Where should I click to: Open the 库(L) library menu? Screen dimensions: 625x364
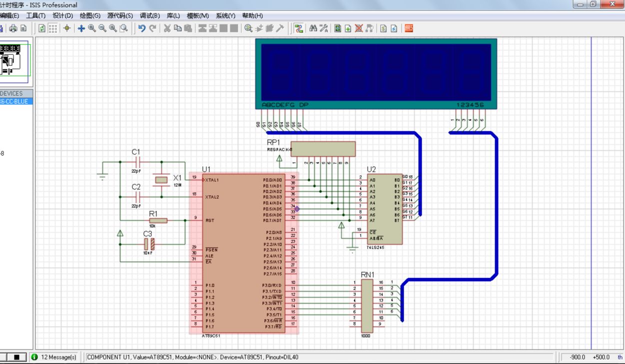[x=173, y=16]
